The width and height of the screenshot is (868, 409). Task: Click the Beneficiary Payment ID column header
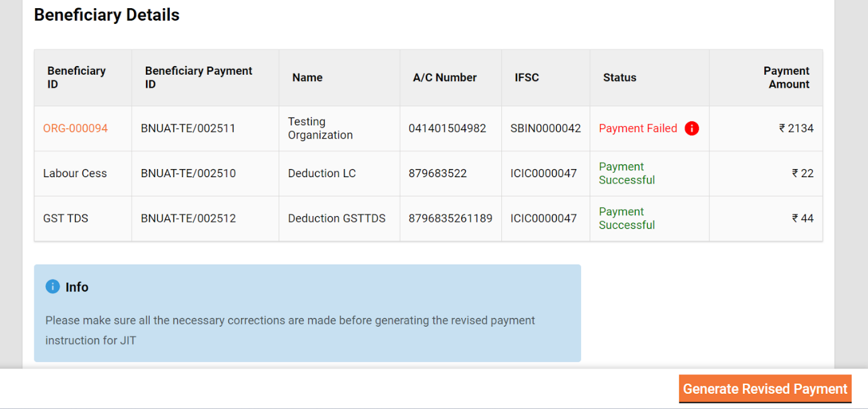coord(198,77)
